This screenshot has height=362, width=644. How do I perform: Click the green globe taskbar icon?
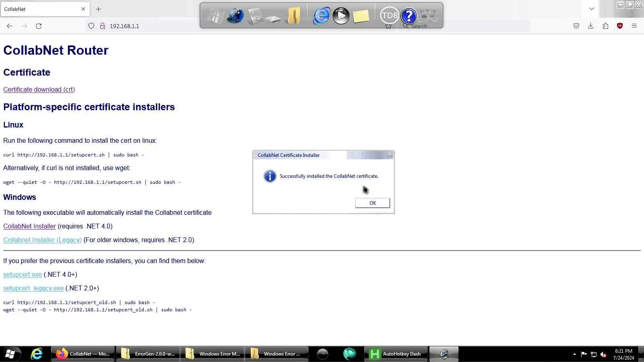click(349, 354)
